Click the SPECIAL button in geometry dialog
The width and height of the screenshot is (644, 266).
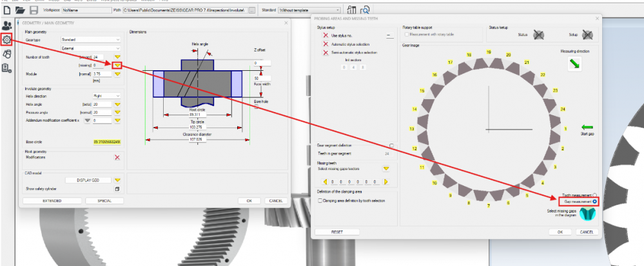tap(104, 200)
